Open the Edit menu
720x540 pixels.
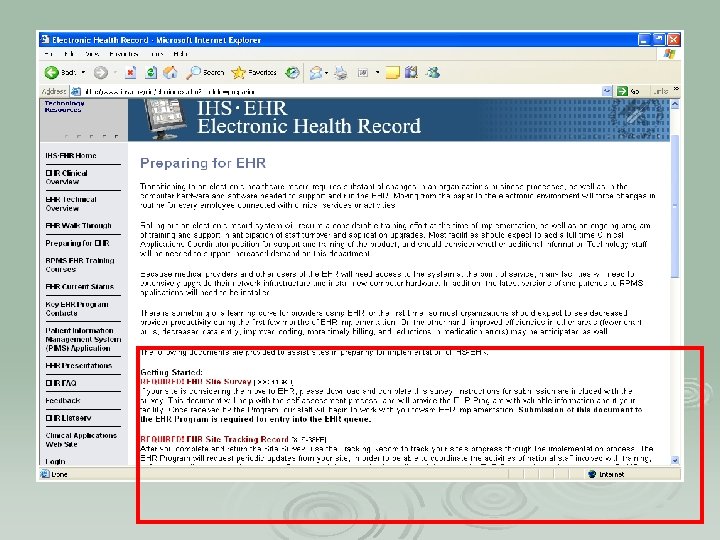[x=69, y=54]
